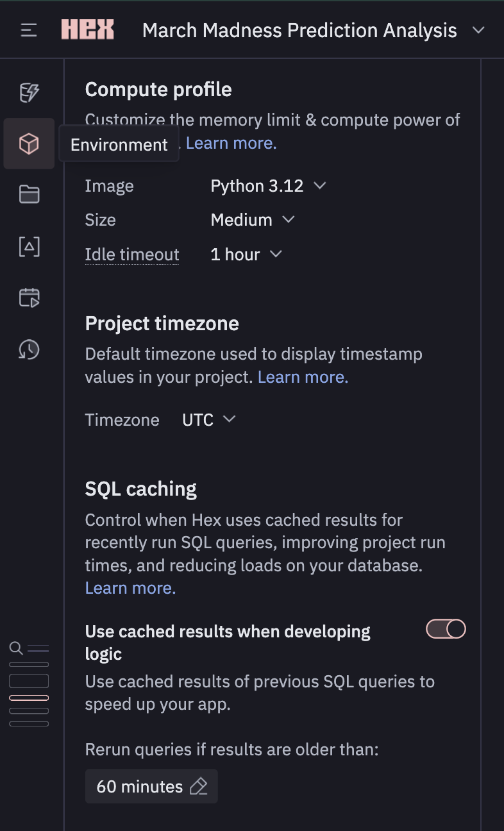
Task: Open the Files folder icon in sidebar
Action: 29,194
